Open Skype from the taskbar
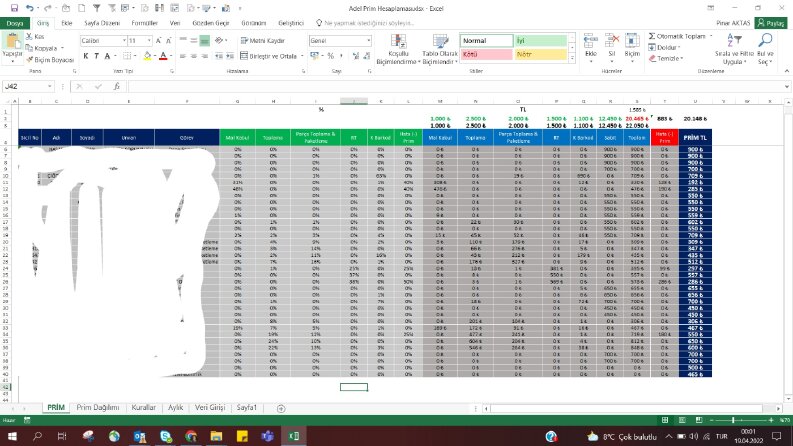The height and width of the screenshot is (446, 793). (165, 436)
